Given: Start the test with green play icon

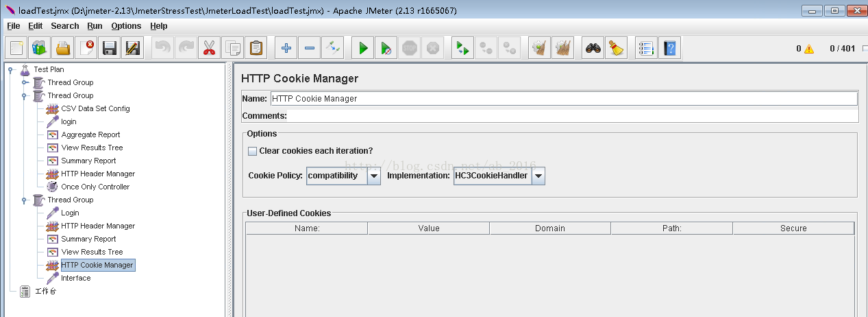Looking at the screenshot, I should (x=363, y=48).
